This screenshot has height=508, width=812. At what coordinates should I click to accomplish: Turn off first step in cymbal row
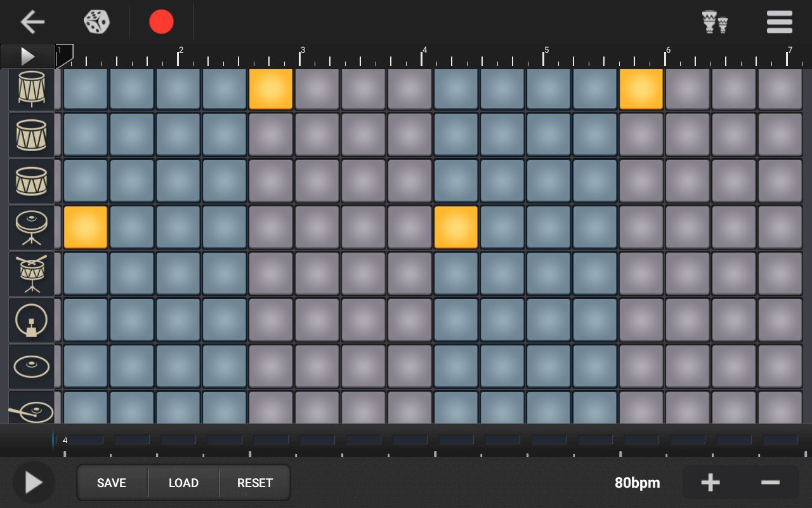point(86,227)
